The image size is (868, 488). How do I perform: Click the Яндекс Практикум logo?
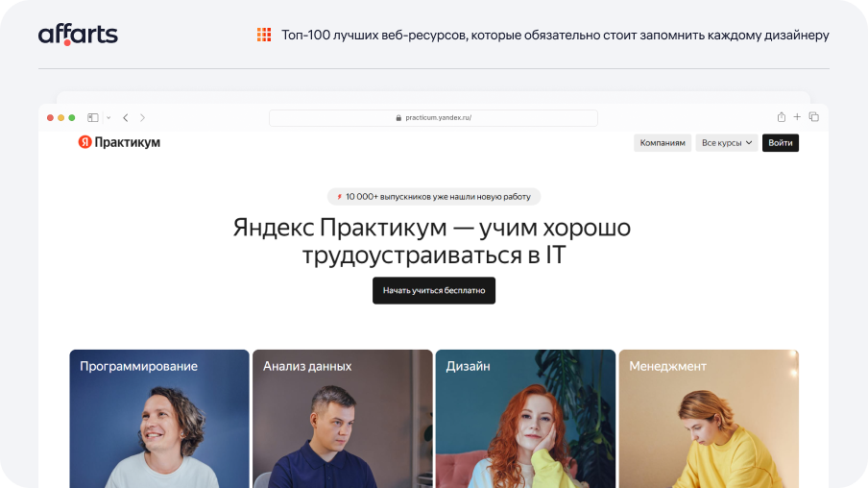tap(119, 142)
